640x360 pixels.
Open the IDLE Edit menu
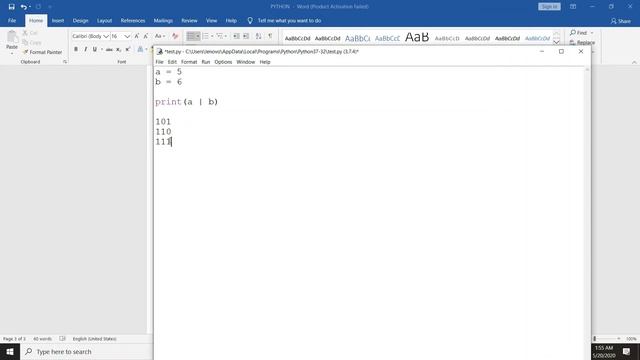click(x=172, y=62)
